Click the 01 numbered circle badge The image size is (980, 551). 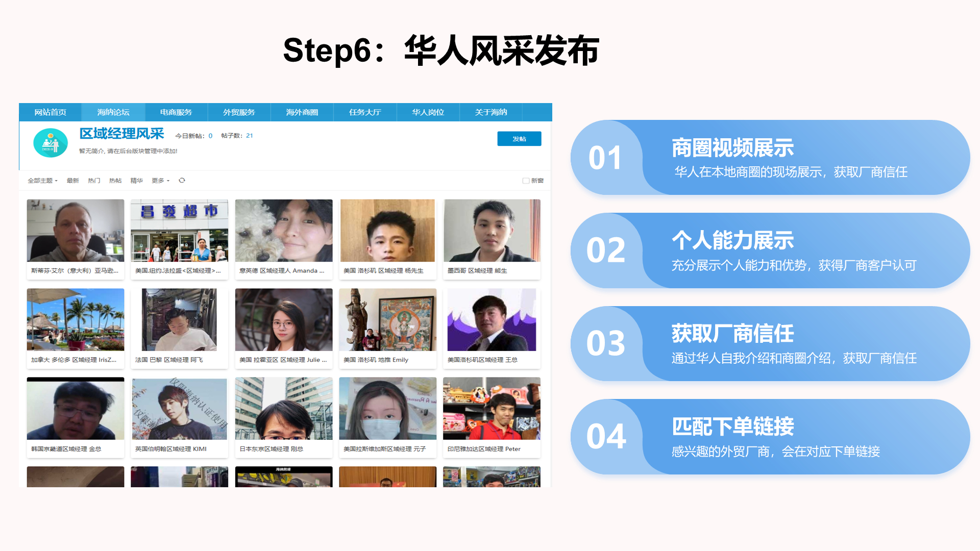605,158
